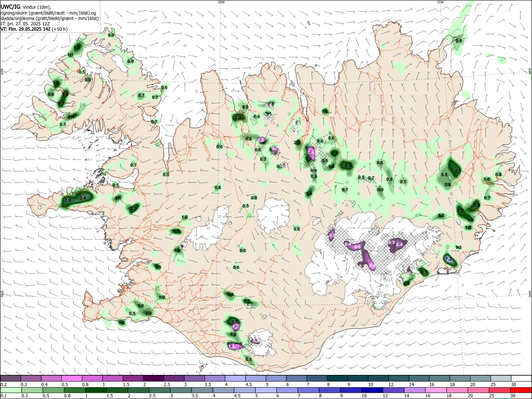
Task: Click the 2.8 precipitation value on the map
Action: 238,118
